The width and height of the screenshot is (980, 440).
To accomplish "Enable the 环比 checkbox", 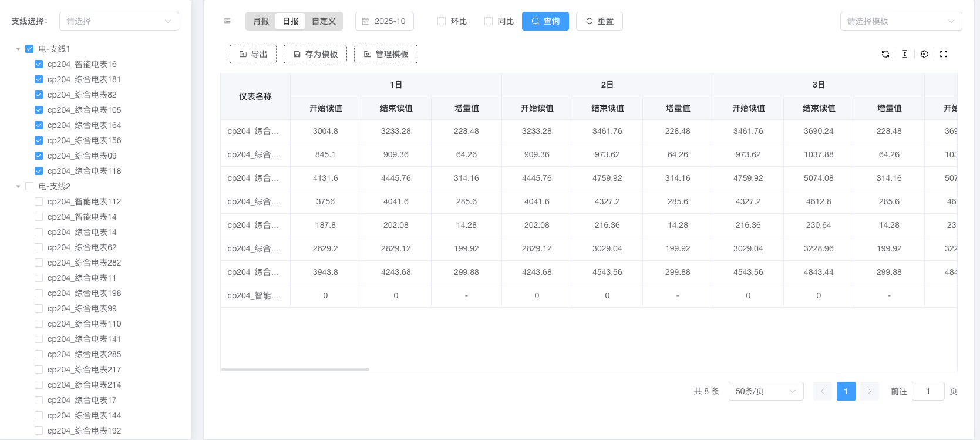I will coord(442,21).
